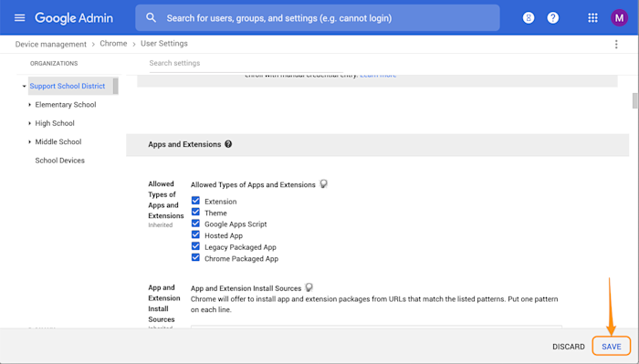Collapse the Support School District tree
The height and width of the screenshot is (364, 639).
(x=24, y=87)
